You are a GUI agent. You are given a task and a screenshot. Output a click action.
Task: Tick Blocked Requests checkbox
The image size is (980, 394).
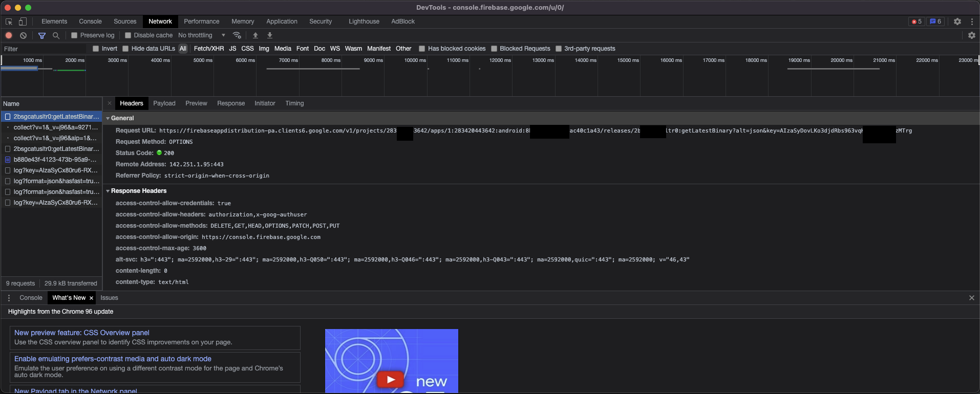coord(494,49)
